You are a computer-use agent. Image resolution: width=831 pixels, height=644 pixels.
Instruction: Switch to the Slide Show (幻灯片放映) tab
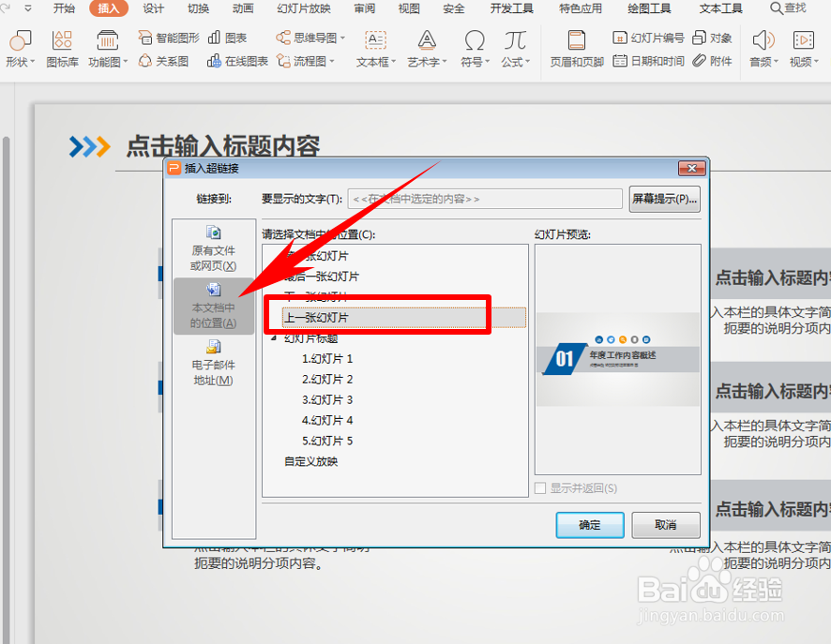(304, 8)
